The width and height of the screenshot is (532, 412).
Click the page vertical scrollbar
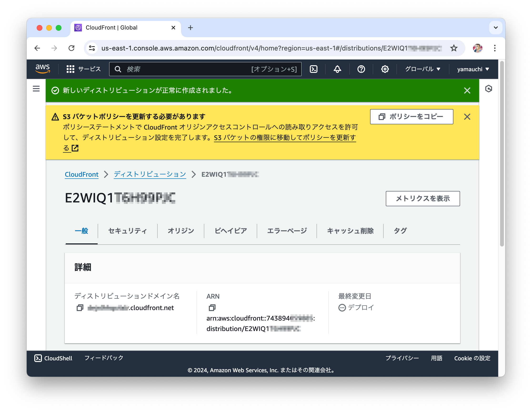(502, 154)
